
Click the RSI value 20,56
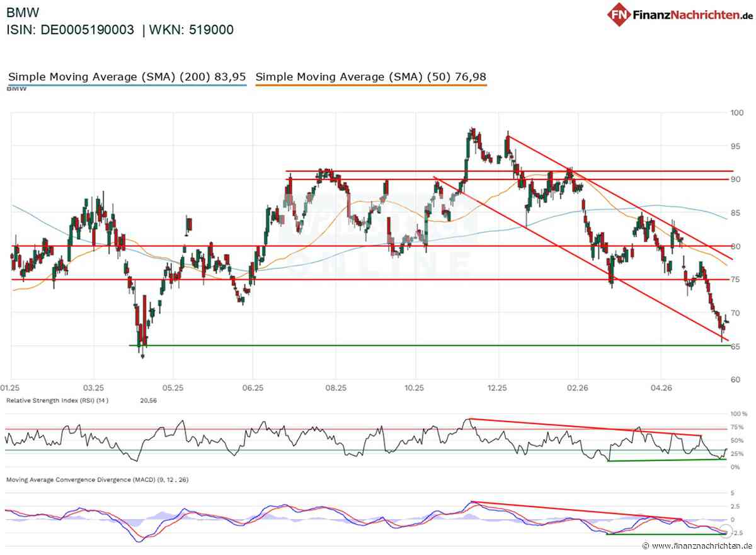click(x=147, y=401)
